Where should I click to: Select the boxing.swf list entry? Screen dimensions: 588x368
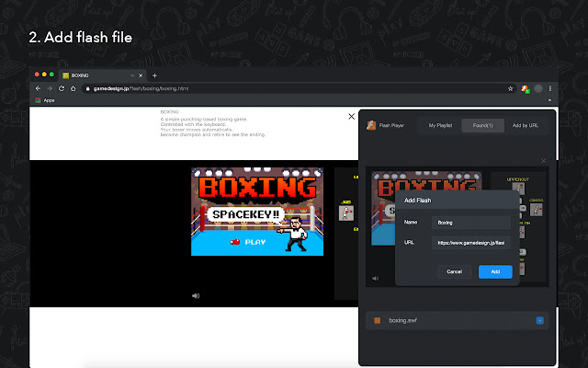(x=404, y=320)
